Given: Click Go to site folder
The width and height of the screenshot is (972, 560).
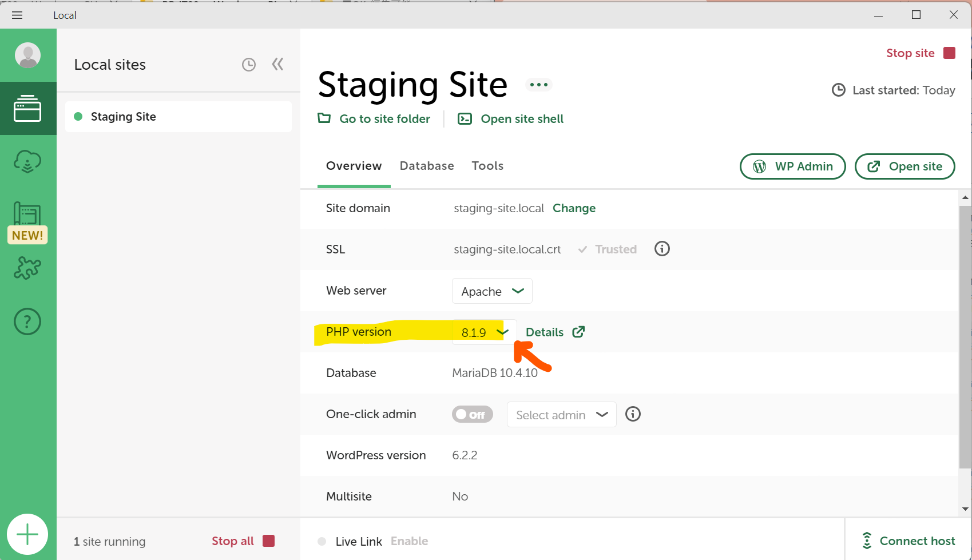Looking at the screenshot, I should [374, 118].
